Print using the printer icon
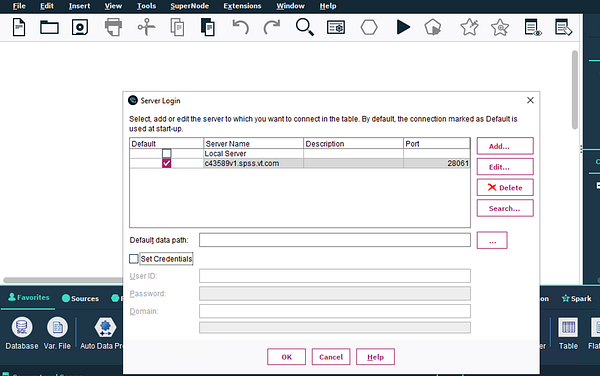 113,27
